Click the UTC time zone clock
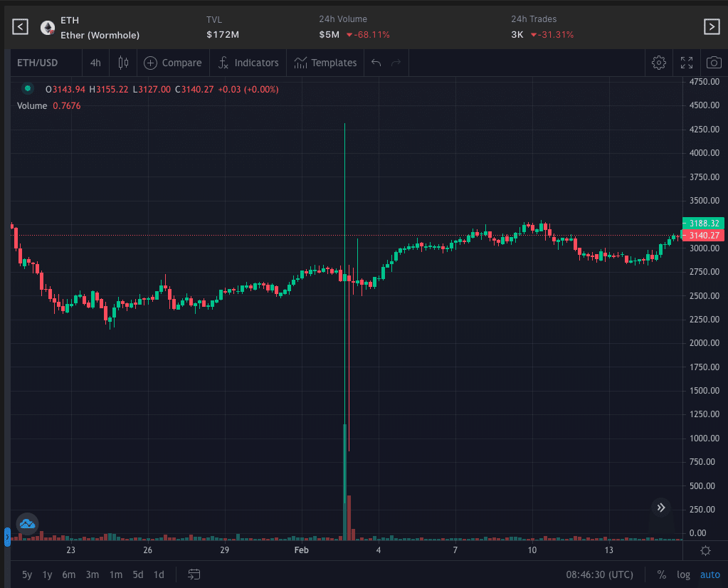The image size is (728, 588). (599, 574)
